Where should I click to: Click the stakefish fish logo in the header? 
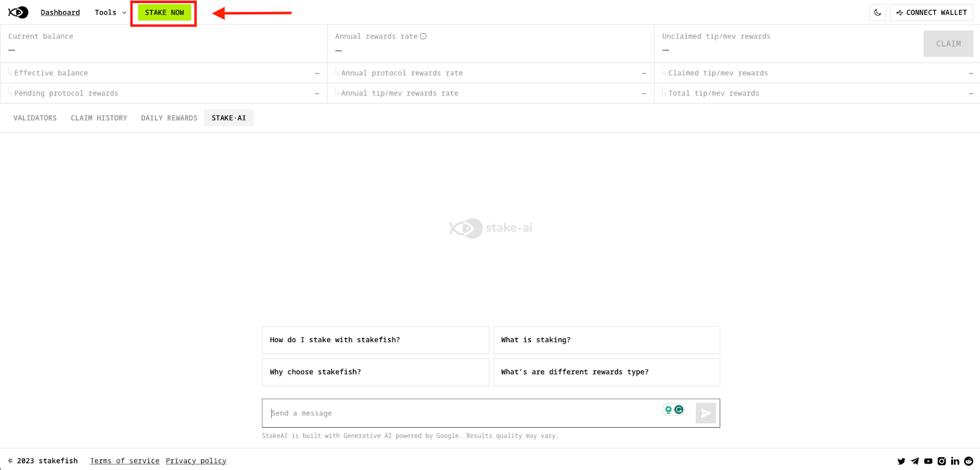tap(18, 12)
